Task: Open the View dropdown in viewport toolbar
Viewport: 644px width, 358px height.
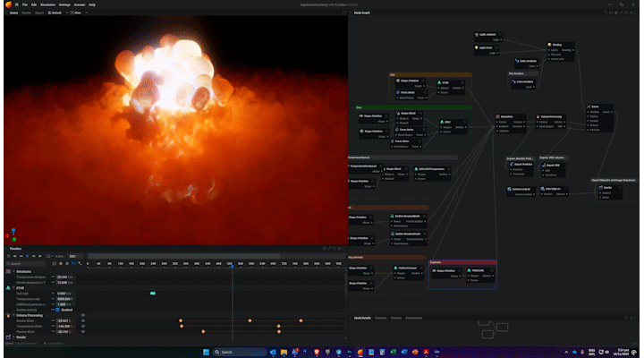Action: point(78,13)
